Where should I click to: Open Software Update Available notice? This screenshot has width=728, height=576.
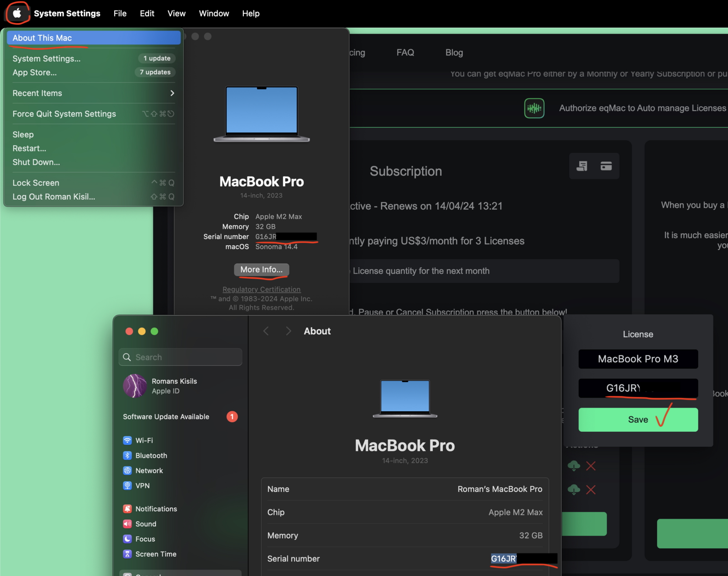[x=166, y=417]
